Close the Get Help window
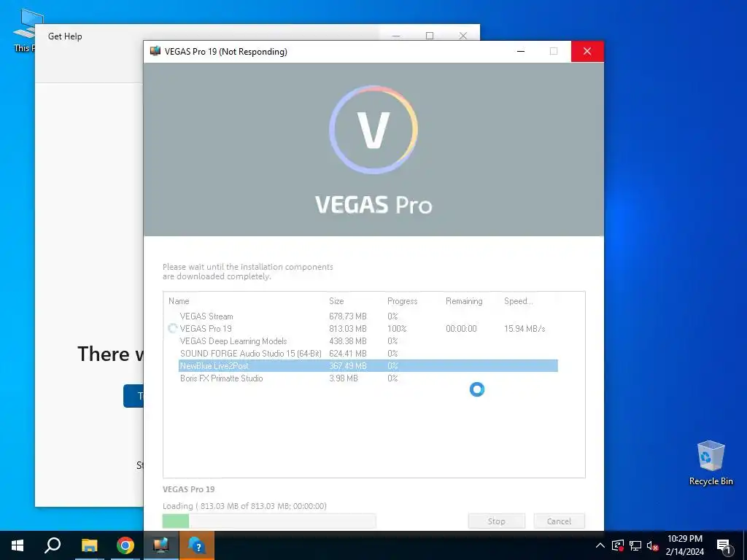The image size is (747, 560). point(462,36)
